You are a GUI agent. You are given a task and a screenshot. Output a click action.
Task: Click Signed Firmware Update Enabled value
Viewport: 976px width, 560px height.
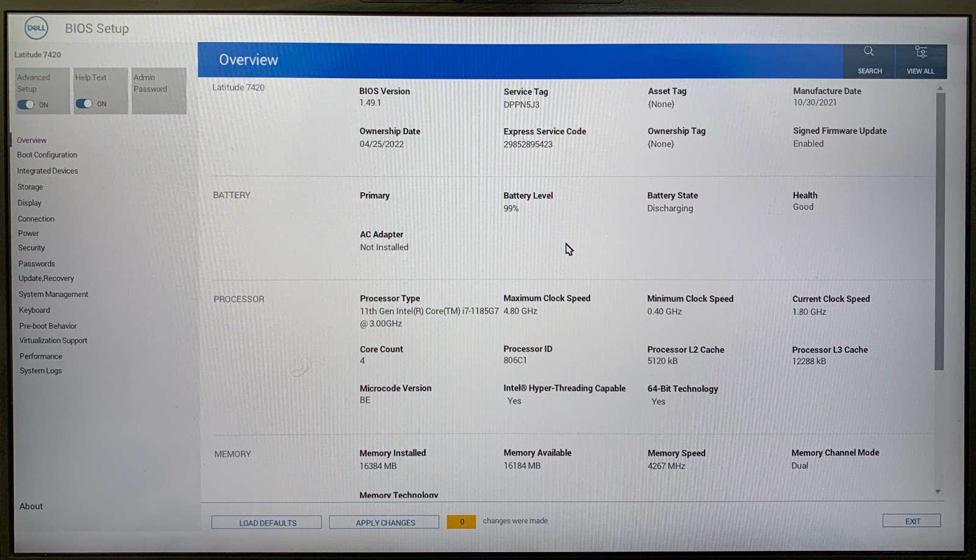tap(808, 143)
